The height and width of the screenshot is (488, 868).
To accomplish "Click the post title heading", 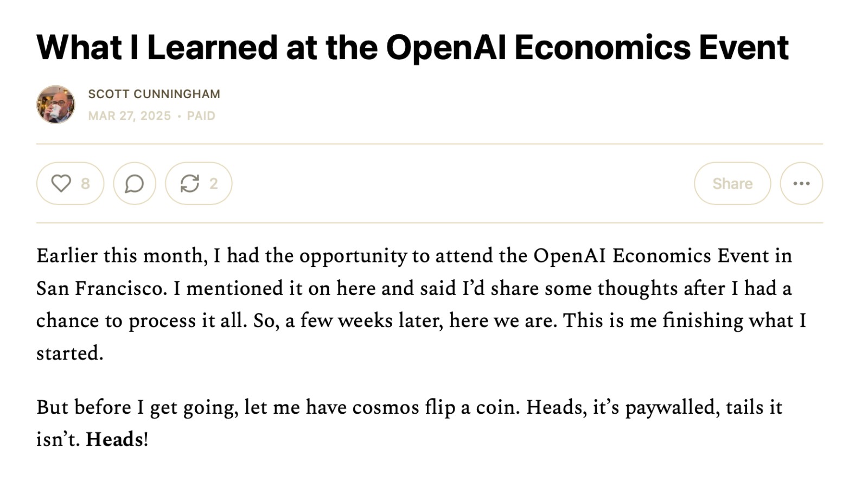I will pyautogui.click(x=412, y=47).
